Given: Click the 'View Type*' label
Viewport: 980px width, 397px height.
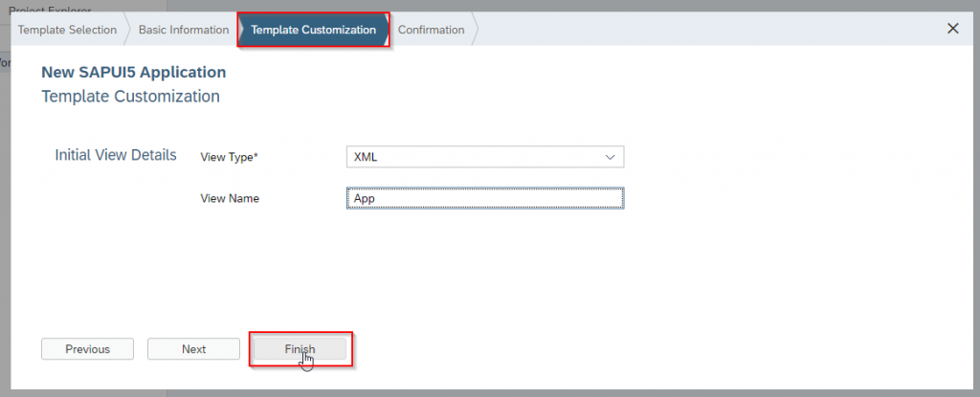Looking at the screenshot, I should tap(230, 158).
